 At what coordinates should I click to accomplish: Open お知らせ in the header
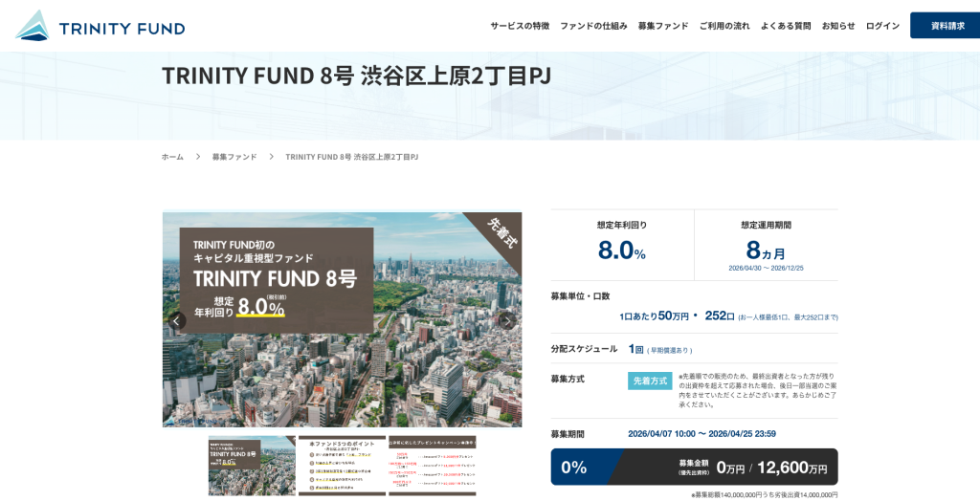pos(838,26)
